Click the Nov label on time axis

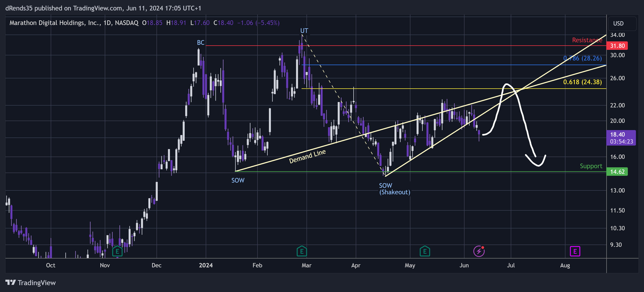105,265
